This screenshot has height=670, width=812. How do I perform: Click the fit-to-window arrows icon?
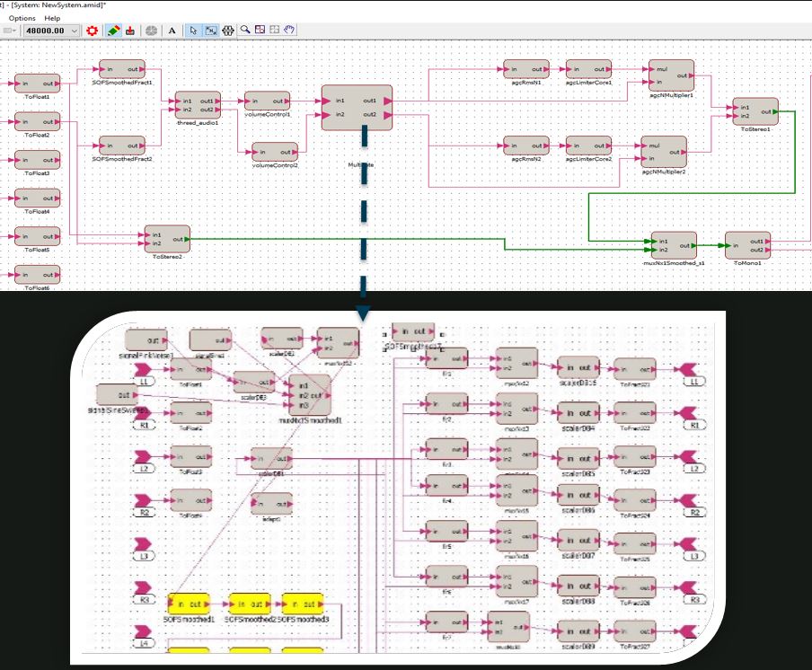tap(228, 31)
